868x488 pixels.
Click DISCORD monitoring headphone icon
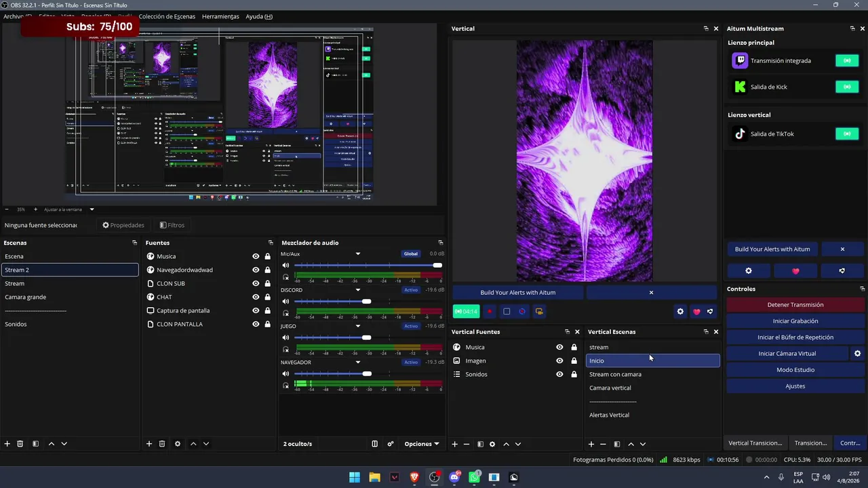pyautogui.click(x=285, y=313)
